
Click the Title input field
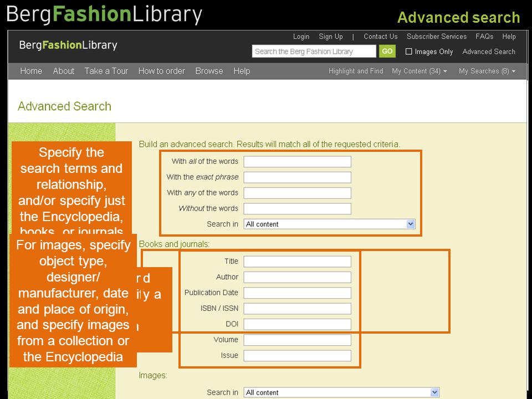[x=297, y=261]
